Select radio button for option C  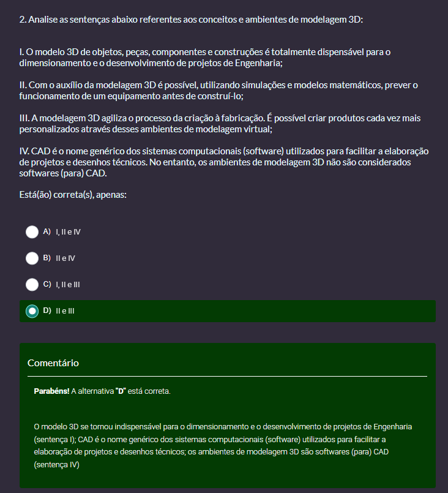[32, 284]
